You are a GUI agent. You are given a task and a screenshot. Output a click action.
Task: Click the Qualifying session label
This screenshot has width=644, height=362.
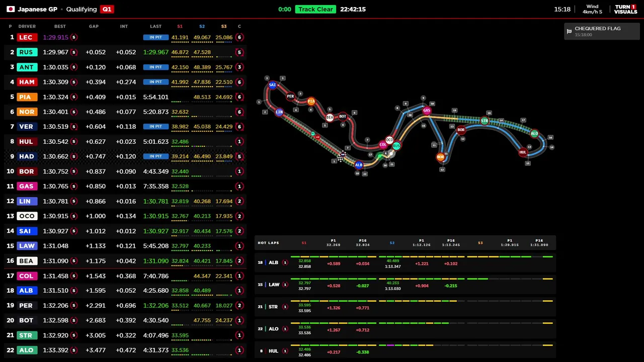[x=82, y=9]
